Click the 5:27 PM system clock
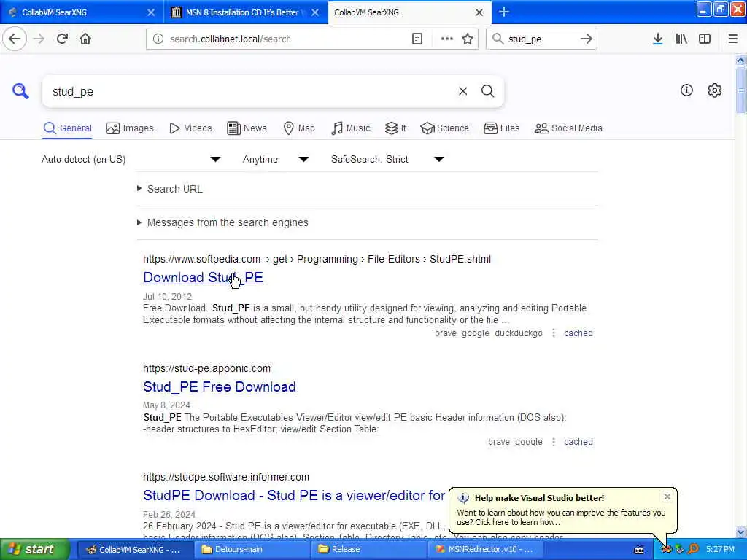This screenshot has height=560, width=747. click(720, 549)
